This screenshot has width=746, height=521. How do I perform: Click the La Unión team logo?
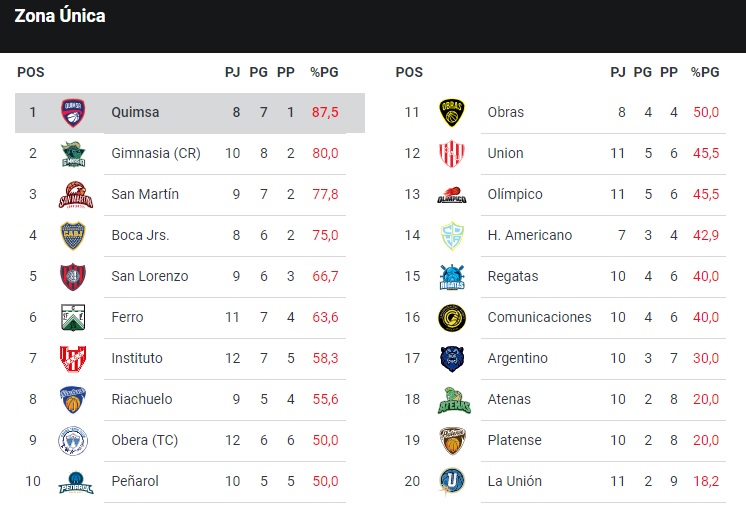[452, 481]
